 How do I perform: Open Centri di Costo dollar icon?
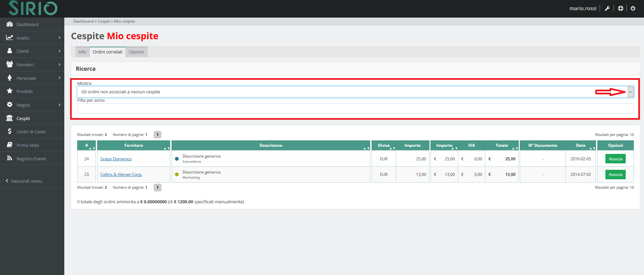tap(10, 132)
